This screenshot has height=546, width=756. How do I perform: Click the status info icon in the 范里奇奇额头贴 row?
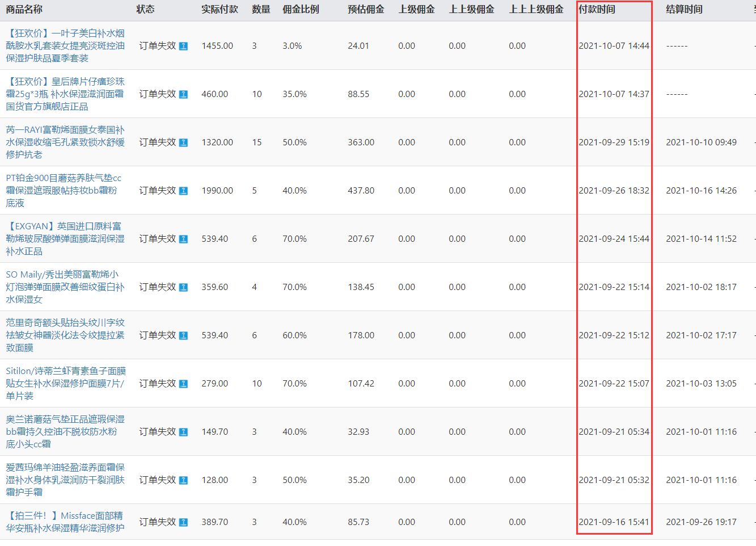[x=183, y=335]
